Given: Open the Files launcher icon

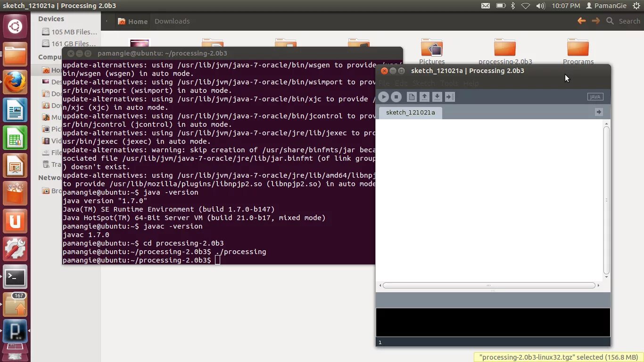Looking at the screenshot, I should (15, 55).
